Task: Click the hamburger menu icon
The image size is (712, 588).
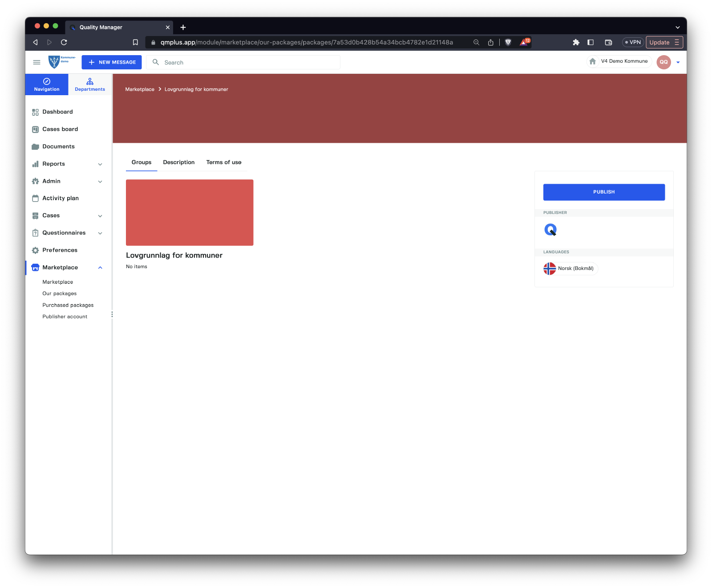Action: click(x=36, y=62)
